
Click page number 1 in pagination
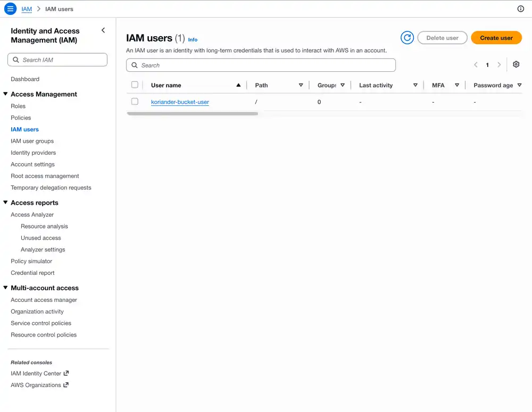[487, 65]
